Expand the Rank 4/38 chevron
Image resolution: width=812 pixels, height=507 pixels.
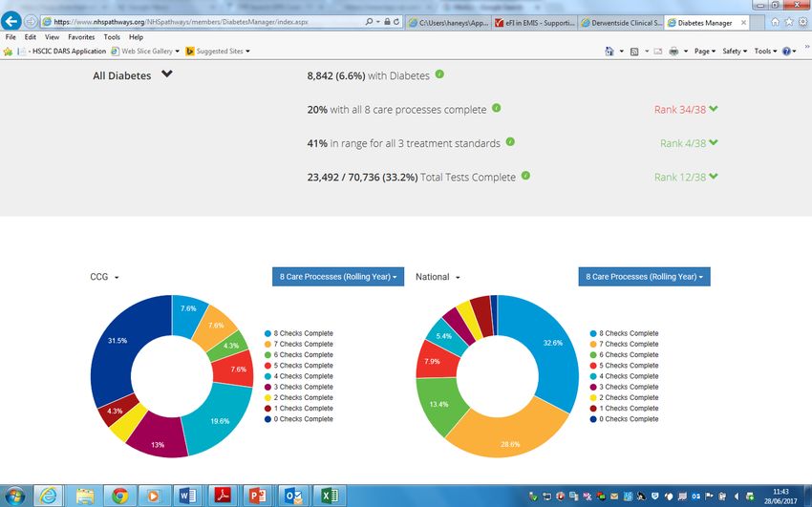coord(714,142)
